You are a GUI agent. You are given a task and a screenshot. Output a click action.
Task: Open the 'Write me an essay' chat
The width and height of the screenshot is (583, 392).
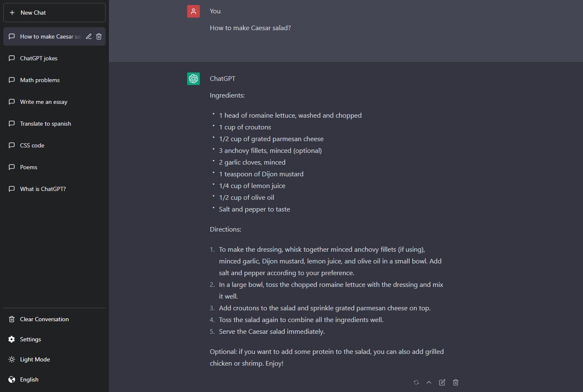44,102
